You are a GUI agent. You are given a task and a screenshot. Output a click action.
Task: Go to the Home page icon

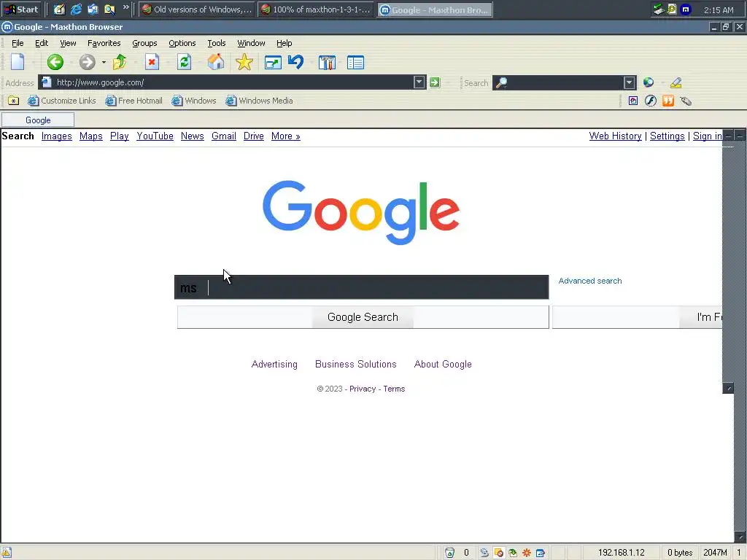[x=216, y=62]
